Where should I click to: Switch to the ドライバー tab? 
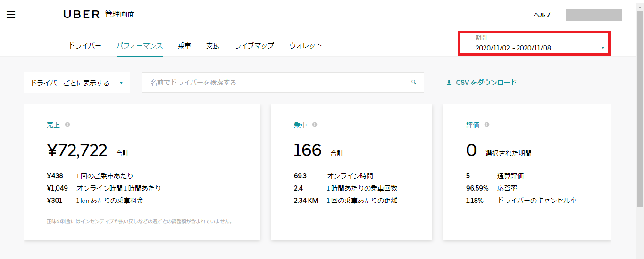coord(85,46)
